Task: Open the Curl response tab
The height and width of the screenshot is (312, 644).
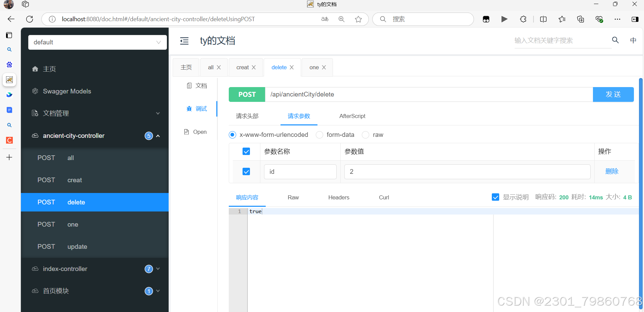Action: tap(383, 197)
